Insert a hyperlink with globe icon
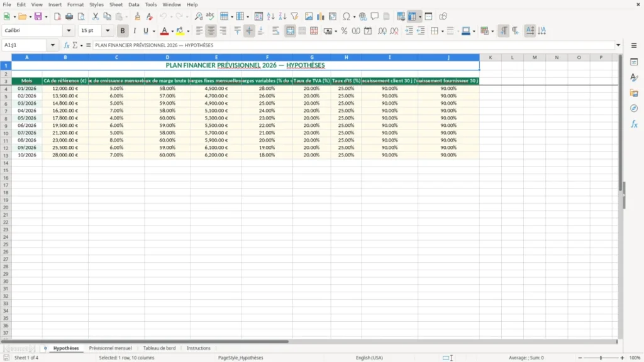This screenshot has height=362, width=644. 363,16
